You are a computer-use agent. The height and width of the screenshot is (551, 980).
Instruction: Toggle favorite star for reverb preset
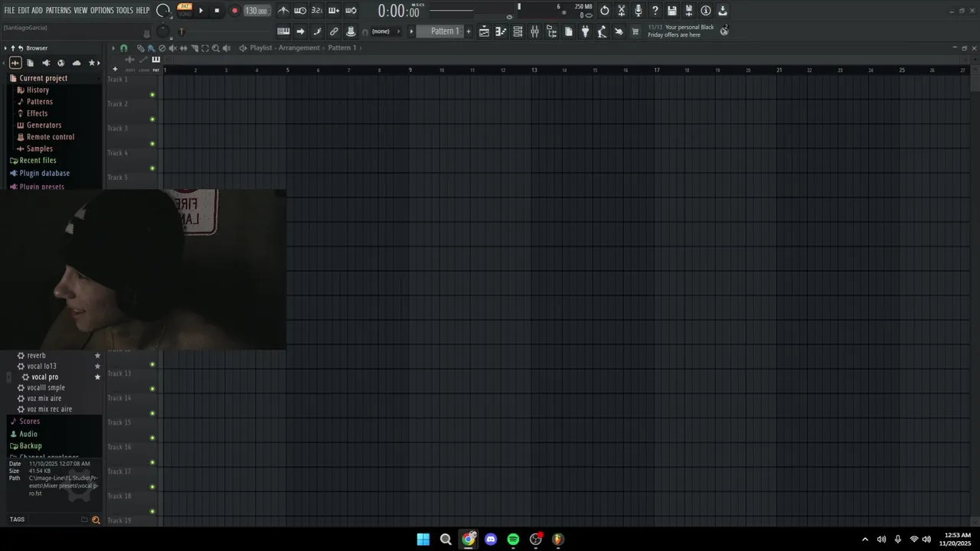[x=97, y=356]
